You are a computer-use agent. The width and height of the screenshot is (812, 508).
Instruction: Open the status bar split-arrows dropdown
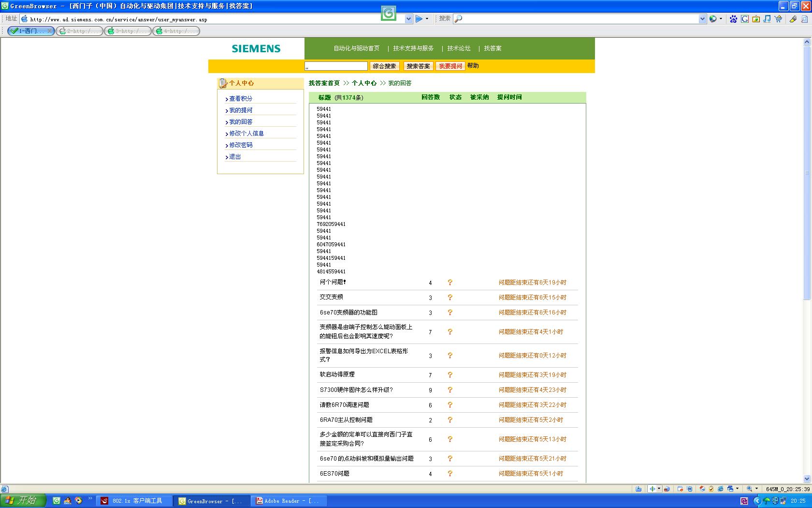tap(659, 489)
